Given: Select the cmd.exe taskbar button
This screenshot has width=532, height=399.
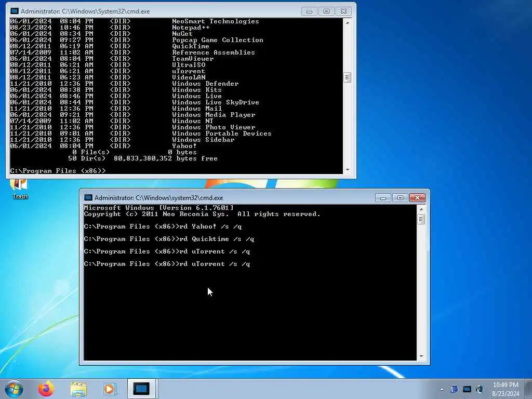Looking at the screenshot, I should coord(141,389).
